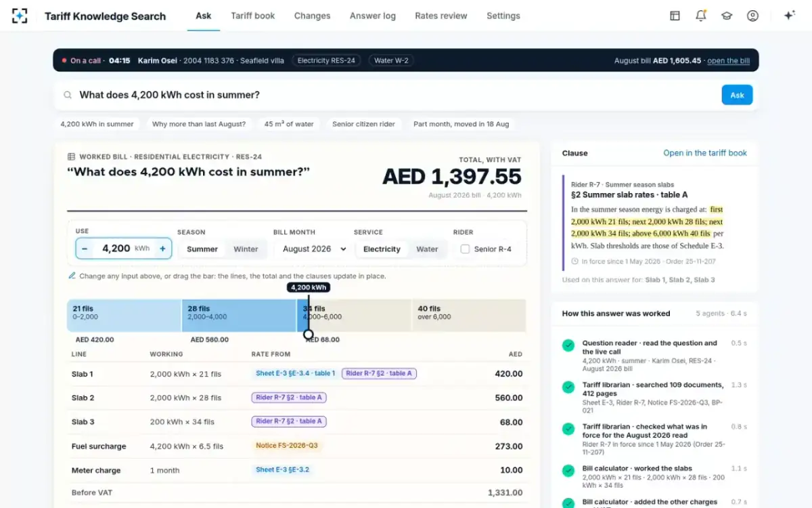Tick the Senior R-4 rider checkbox
This screenshot has width=812, height=508.
[x=465, y=249]
